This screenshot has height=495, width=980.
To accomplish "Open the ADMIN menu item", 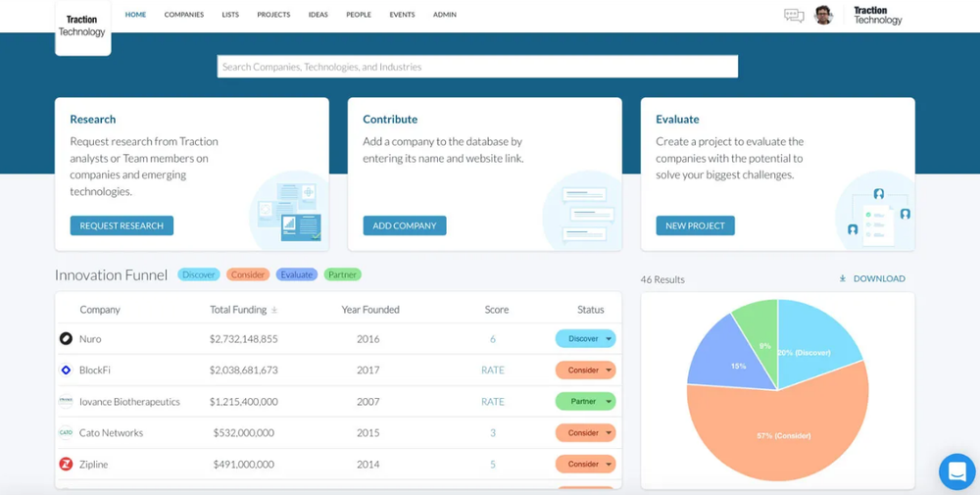I will [x=444, y=15].
